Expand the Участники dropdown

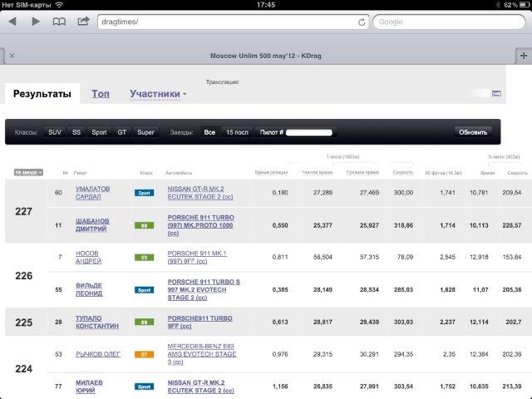[x=158, y=94]
